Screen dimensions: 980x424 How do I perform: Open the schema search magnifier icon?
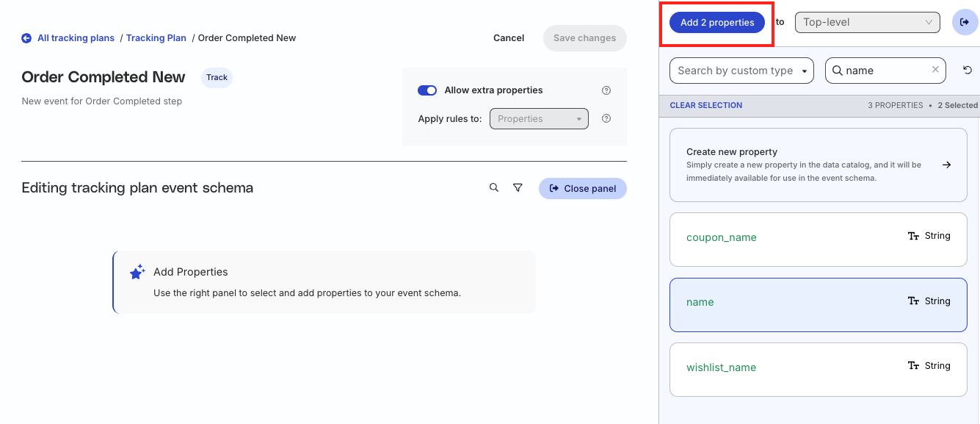(494, 188)
